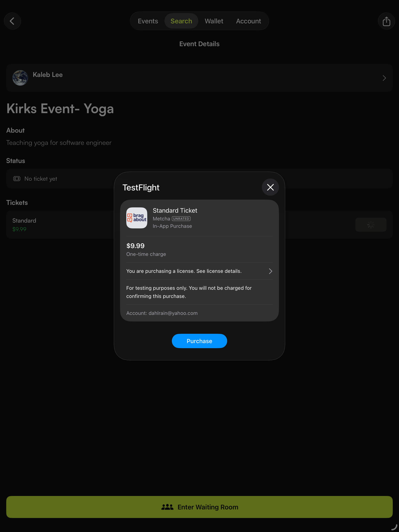The height and width of the screenshot is (532, 399).
Task: Click the Enter Waiting Room button
Action: (x=199, y=507)
